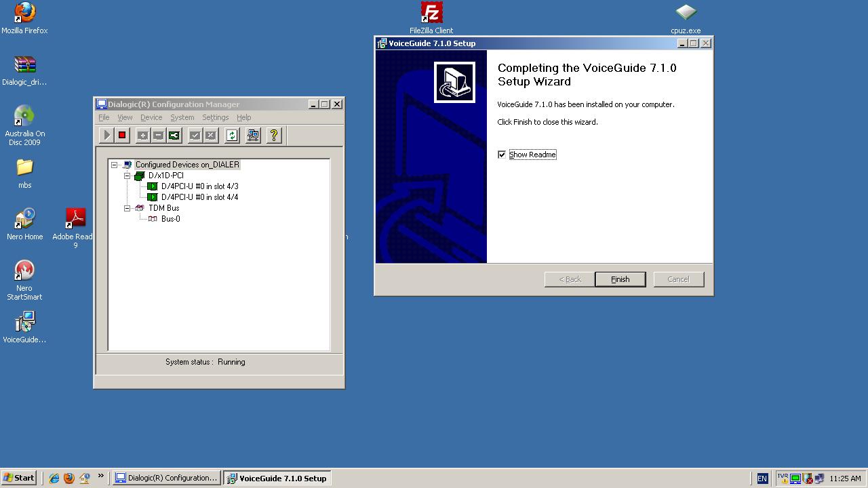Image resolution: width=868 pixels, height=488 pixels.
Task: Click System status: Running text
Action: pyautogui.click(x=205, y=362)
